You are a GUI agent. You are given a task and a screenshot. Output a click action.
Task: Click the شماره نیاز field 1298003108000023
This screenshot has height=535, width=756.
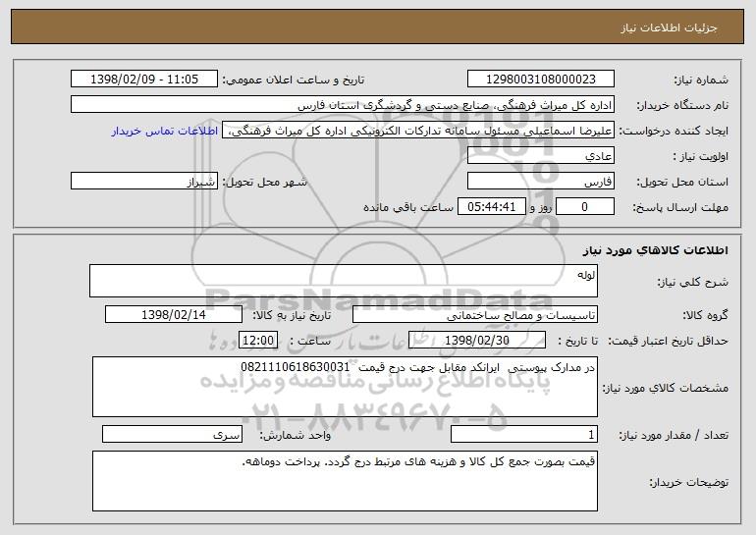[540, 80]
